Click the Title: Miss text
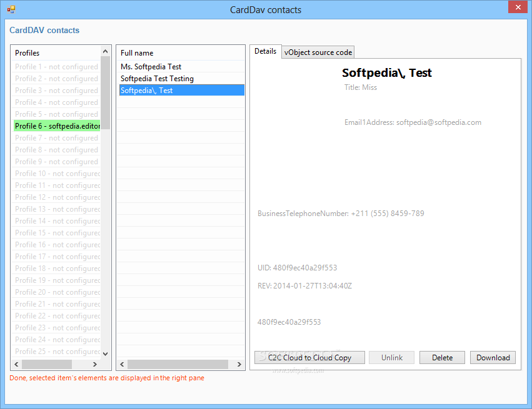 pyautogui.click(x=361, y=87)
